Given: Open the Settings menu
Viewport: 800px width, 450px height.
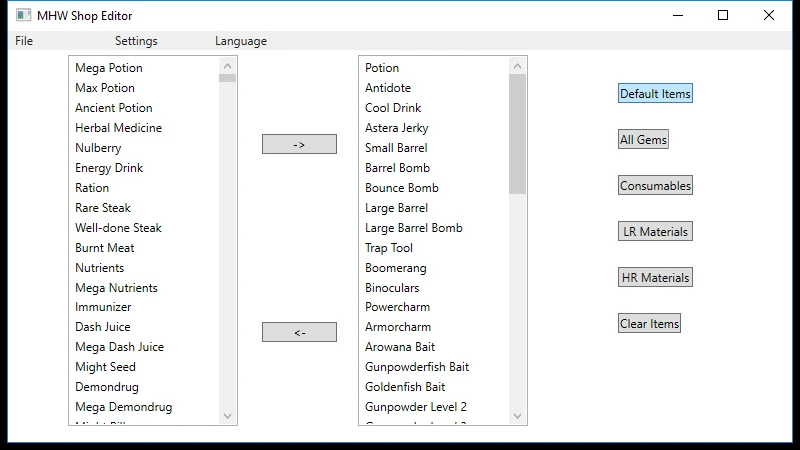Looking at the screenshot, I should click(x=136, y=41).
